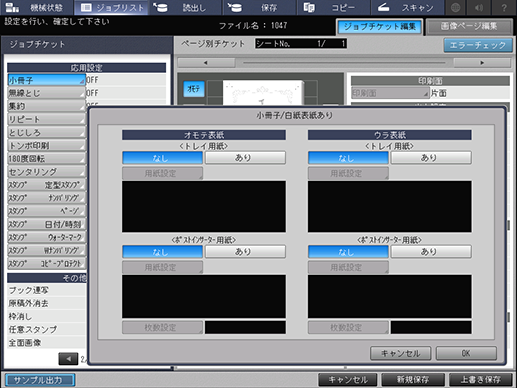Click the sheet navigation slider track
The image size is (517, 388).
344,63
